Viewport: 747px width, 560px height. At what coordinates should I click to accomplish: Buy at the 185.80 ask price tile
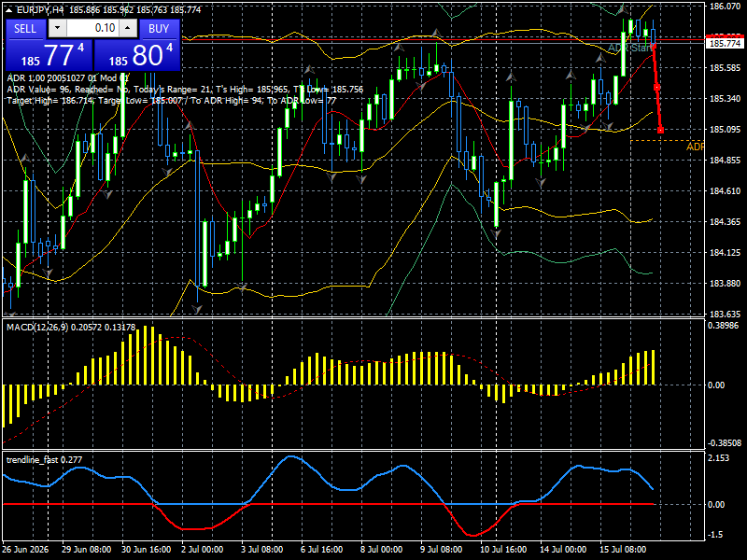(x=136, y=55)
